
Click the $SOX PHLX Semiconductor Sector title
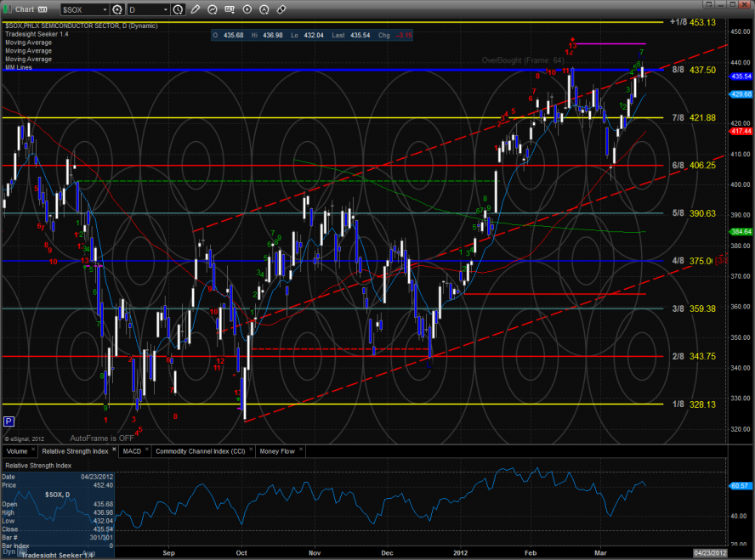82,25
